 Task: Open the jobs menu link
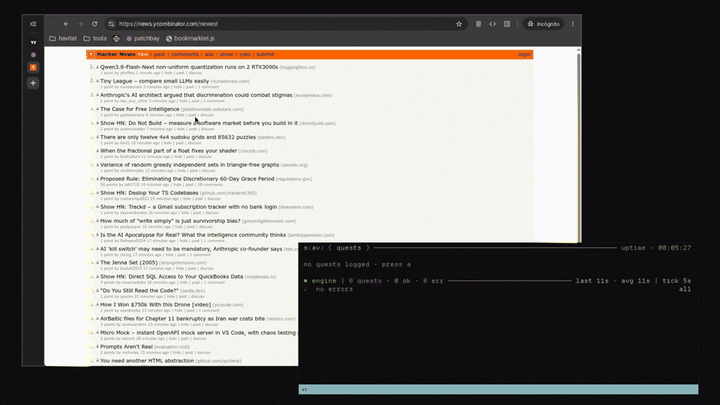(245, 54)
